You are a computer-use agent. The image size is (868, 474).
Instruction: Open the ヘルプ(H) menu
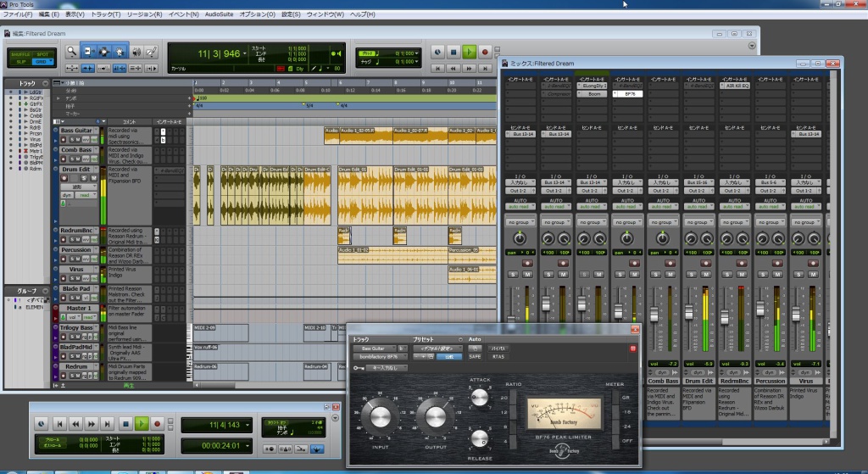pyautogui.click(x=363, y=14)
